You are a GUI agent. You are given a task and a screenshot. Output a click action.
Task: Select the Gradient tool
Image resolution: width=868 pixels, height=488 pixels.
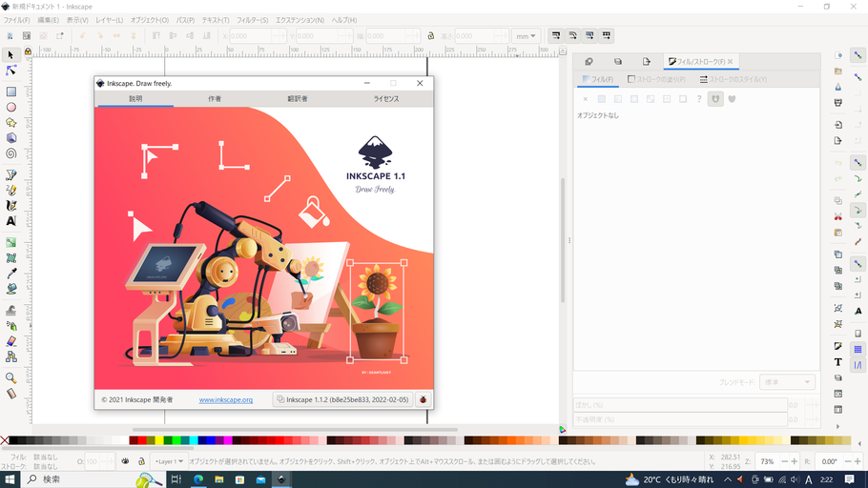point(10,243)
